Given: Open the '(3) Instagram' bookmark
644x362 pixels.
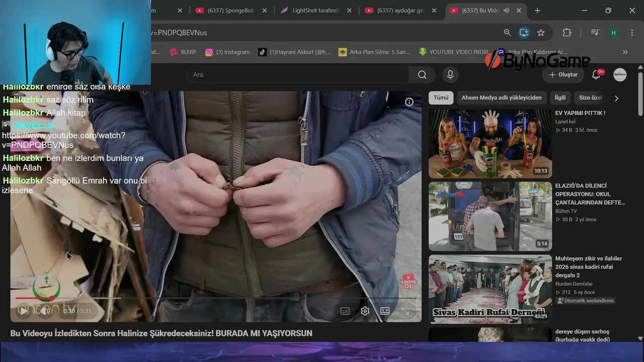Looking at the screenshot, I should pyautogui.click(x=227, y=52).
